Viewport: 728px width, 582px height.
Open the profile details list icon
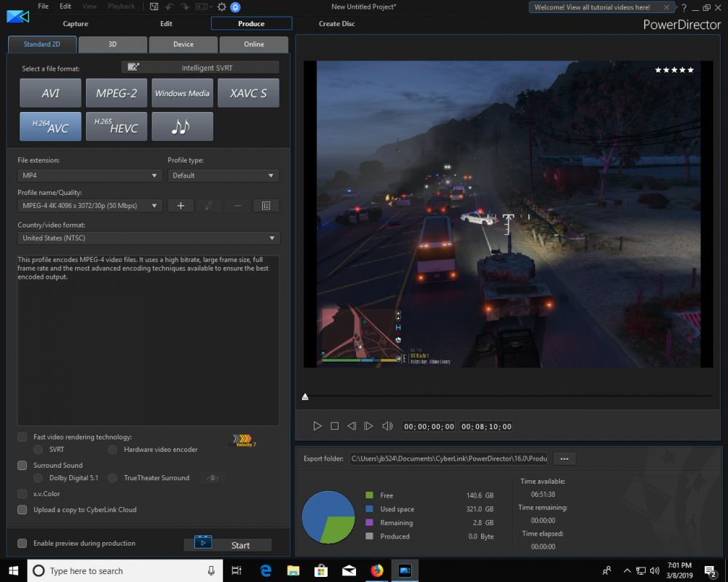pyautogui.click(x=266, y=205)
